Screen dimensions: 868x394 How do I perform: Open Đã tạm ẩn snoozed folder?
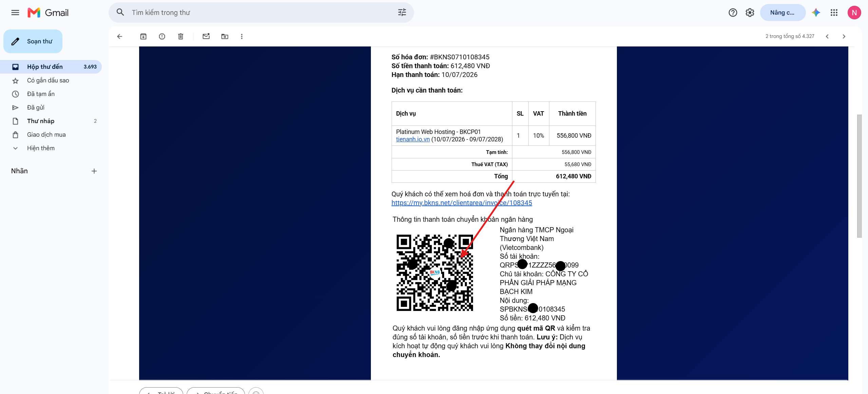pos(51,94)
